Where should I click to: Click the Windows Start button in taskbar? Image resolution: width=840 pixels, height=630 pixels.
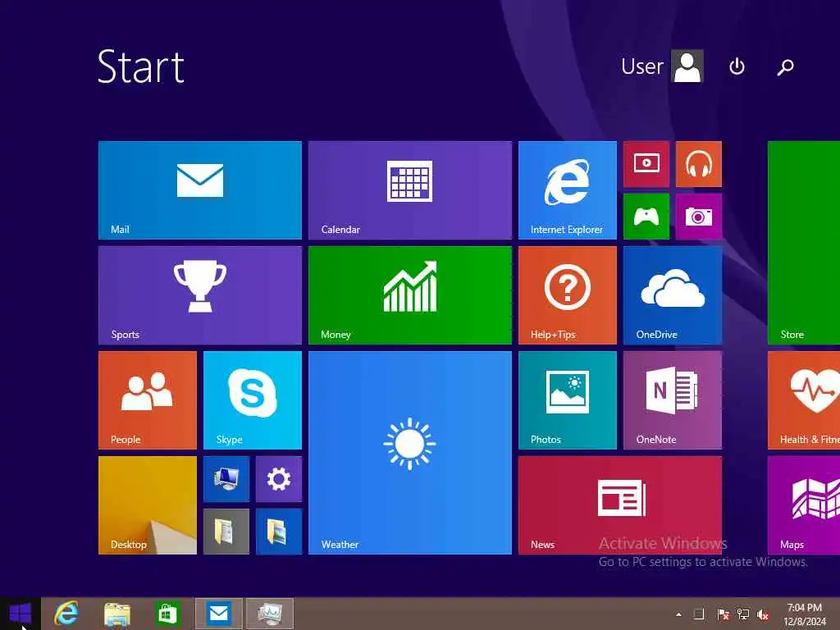(21, 614)
